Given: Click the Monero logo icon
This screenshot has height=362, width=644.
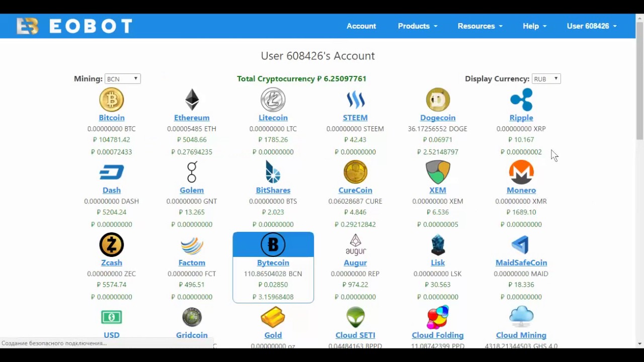Looking at the screenshot, I should click(x=521, y=172).
